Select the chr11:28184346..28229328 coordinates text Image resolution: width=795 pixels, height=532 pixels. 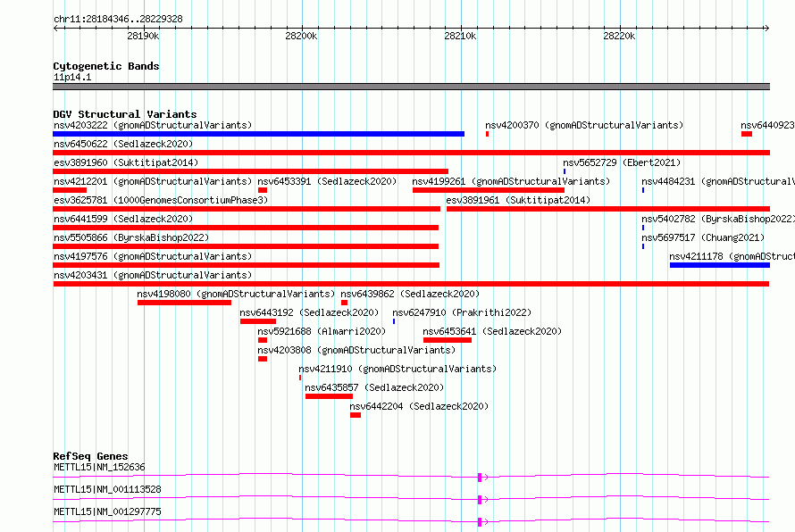pos(118,19)
